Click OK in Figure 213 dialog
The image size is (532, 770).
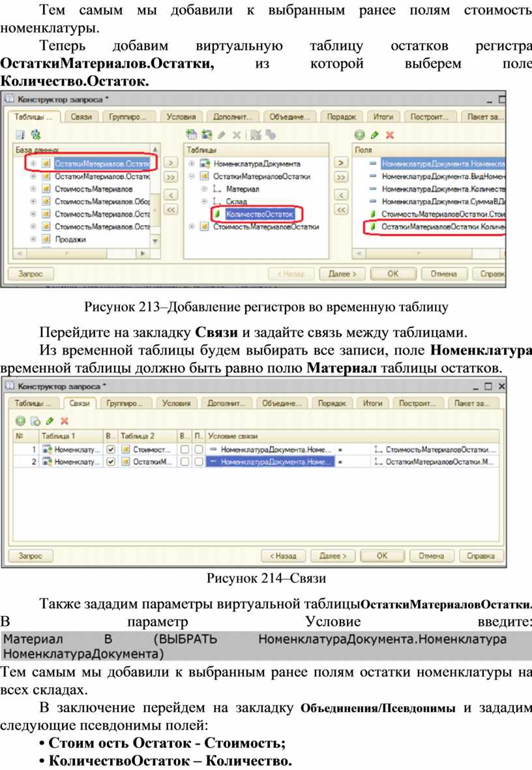point(393,274)
